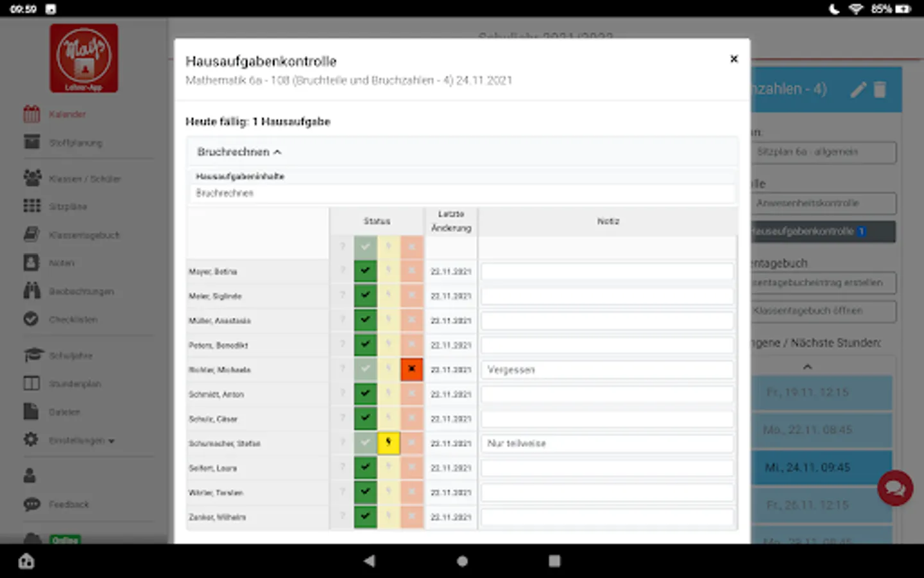The image size is (924, 578).
Task: Click the Lehrer-App logo
Action: point(84,58)
